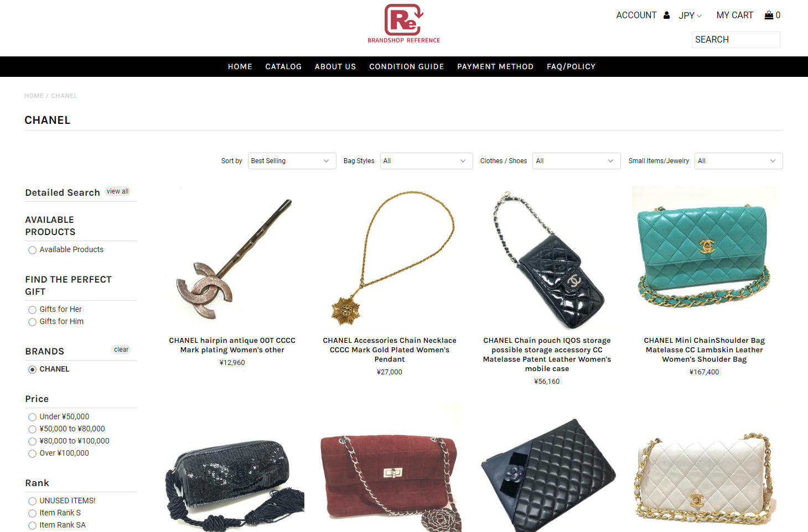Go to the Catalog menu item
Image resolution: width=808 pixels, height=532 pixels.
coord(283,66)
